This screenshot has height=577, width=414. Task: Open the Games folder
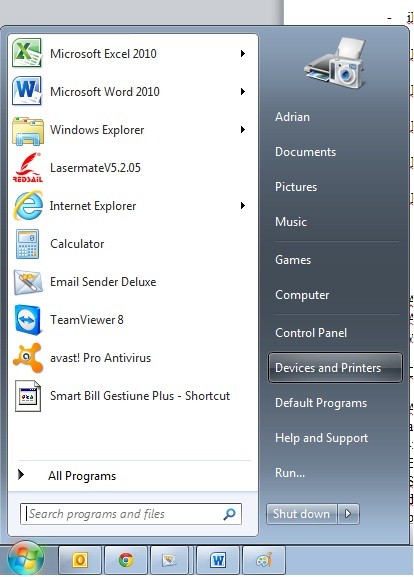point(293,260)
